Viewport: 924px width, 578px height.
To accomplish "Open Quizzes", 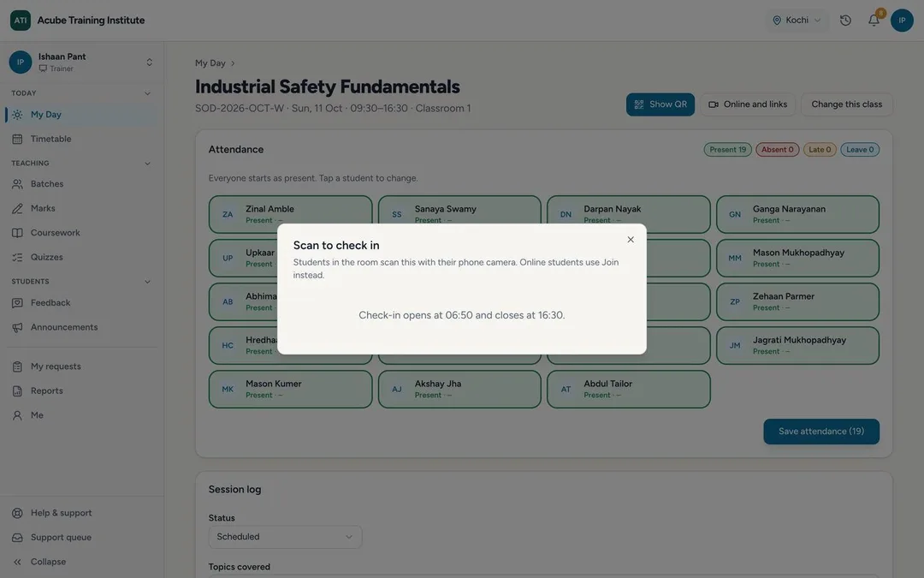I will (82, 257).
